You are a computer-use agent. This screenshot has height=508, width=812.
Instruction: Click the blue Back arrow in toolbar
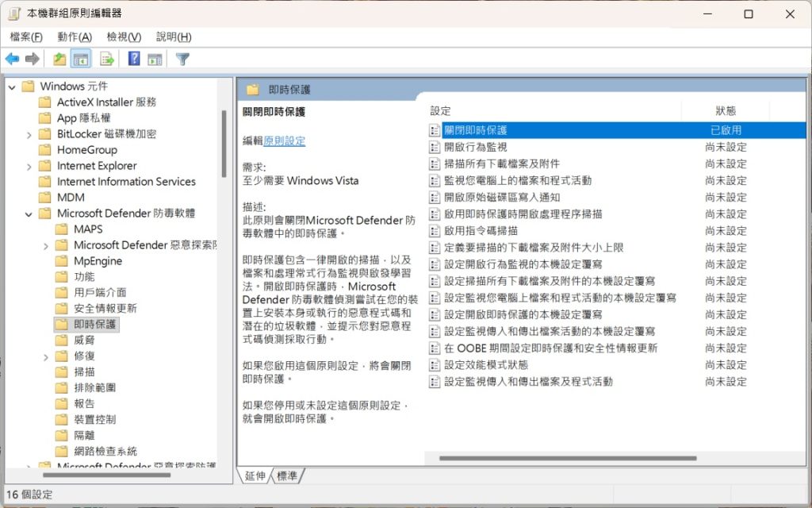(12, 59)
